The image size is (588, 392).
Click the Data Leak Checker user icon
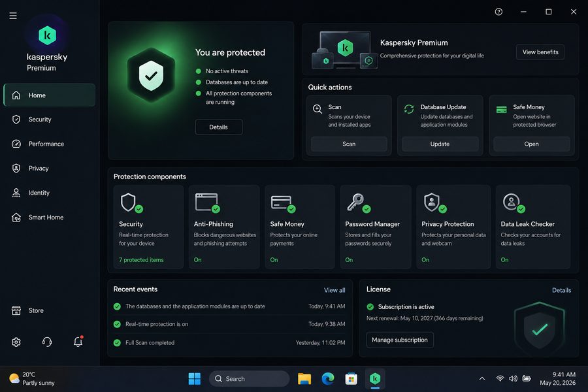(514, 203)
